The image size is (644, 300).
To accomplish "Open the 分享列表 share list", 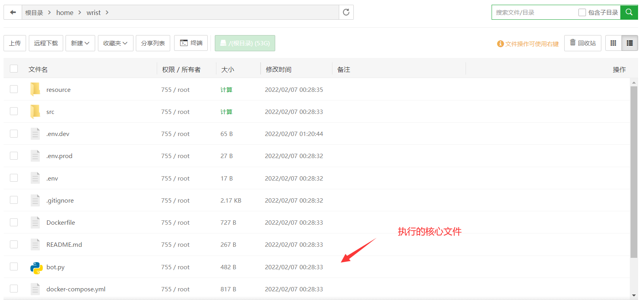I will [x=153, y=43].
